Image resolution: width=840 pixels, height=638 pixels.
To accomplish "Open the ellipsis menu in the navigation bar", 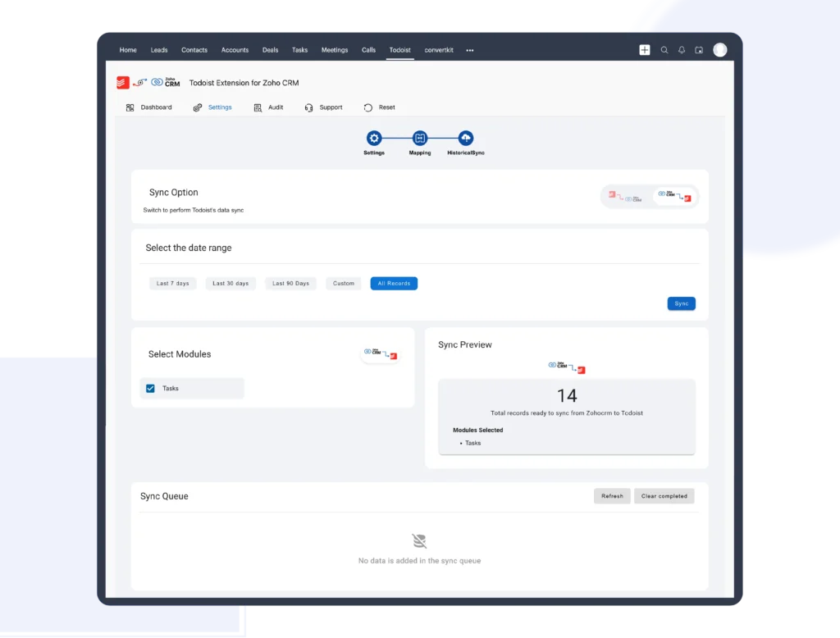I will tap(469, 50).
